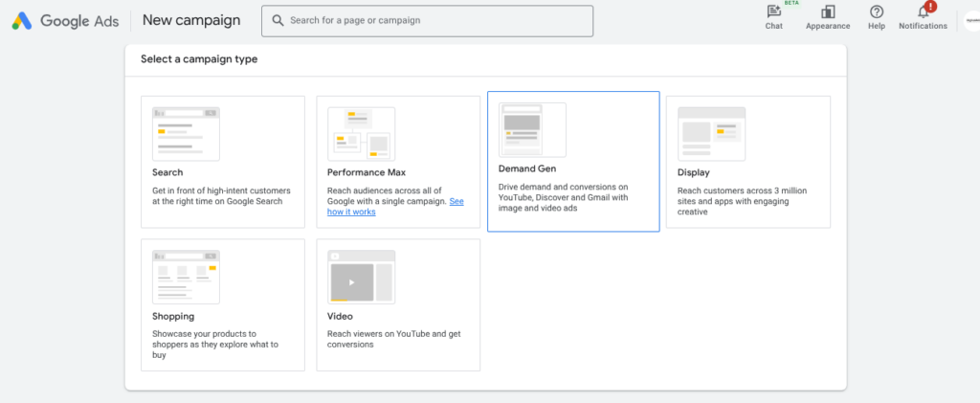Select the Performance Max campaign title

pyautogui.click(x=367, y=172)
